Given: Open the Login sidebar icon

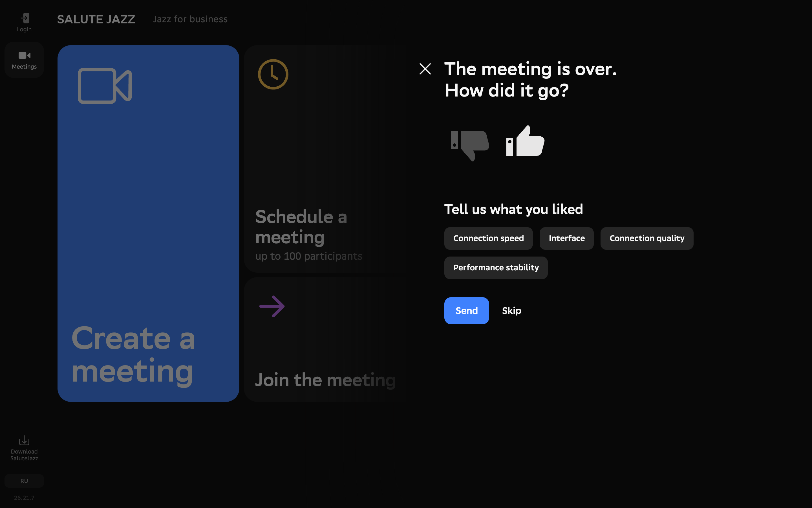Looking at the screenshot, I should tap(24, 23).
